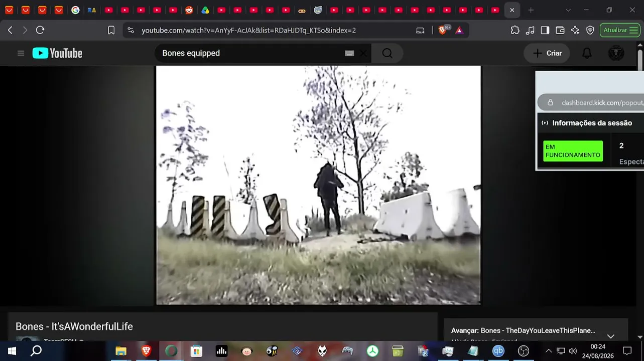
Task: Switch to the first Pocket tab
Action: click(9, 10)
